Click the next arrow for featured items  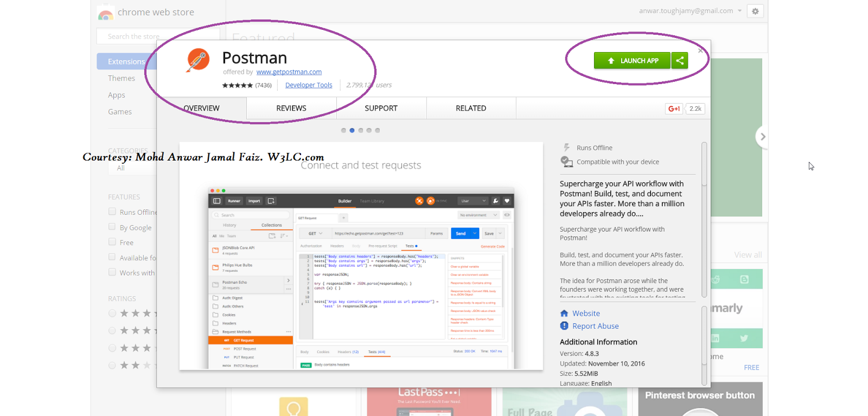[x=762, y=137]
